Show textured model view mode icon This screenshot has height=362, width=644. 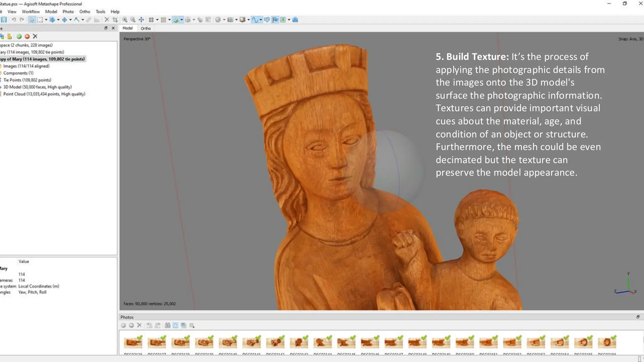pos(176,20)
